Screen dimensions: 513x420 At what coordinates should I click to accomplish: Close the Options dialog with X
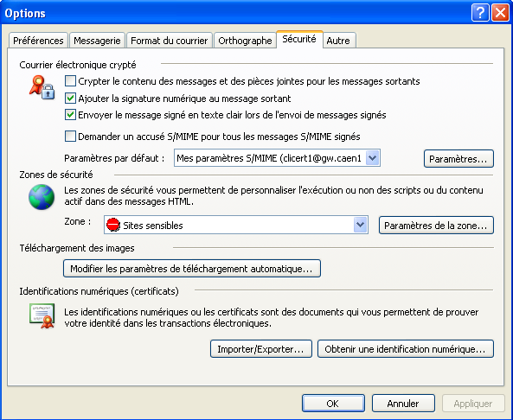(x=501, y=13)
